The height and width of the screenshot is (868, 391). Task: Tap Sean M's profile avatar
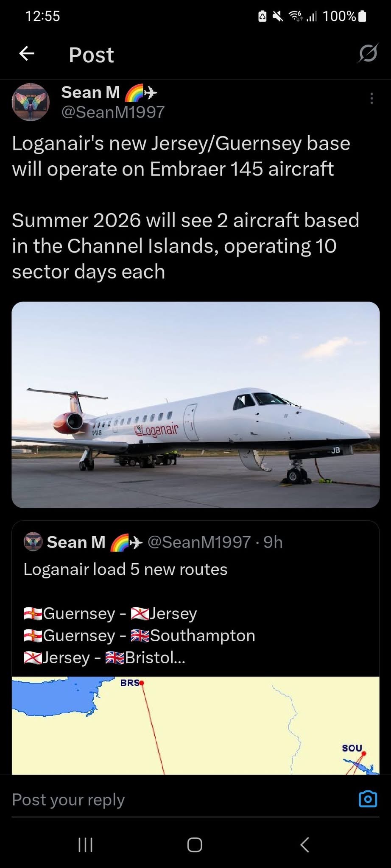(x=30, y=102)
